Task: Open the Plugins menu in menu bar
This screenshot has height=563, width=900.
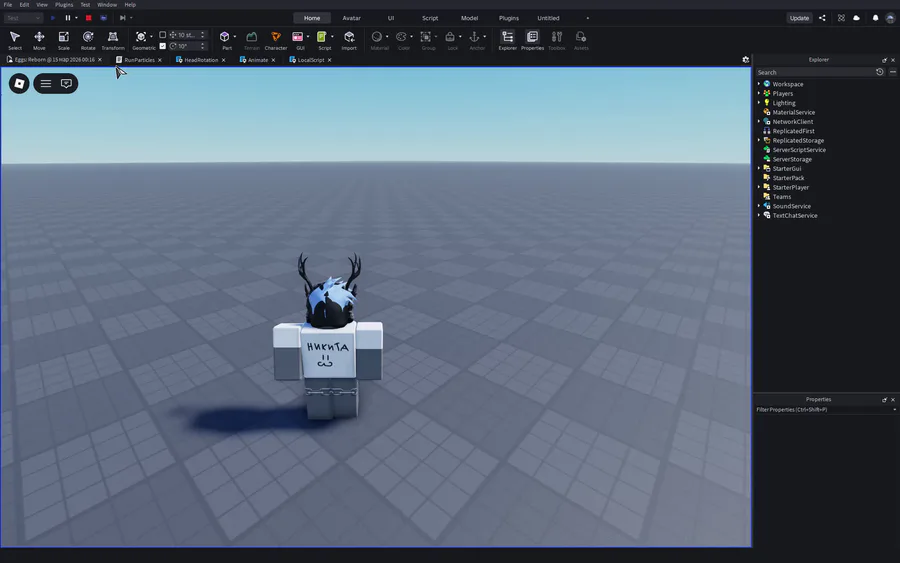Action: pyautogui.click(x=64, y=5)
